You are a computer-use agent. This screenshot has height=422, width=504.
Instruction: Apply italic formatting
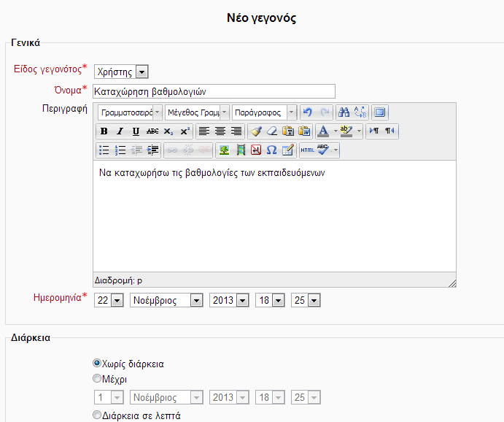[x=120, y=131]
